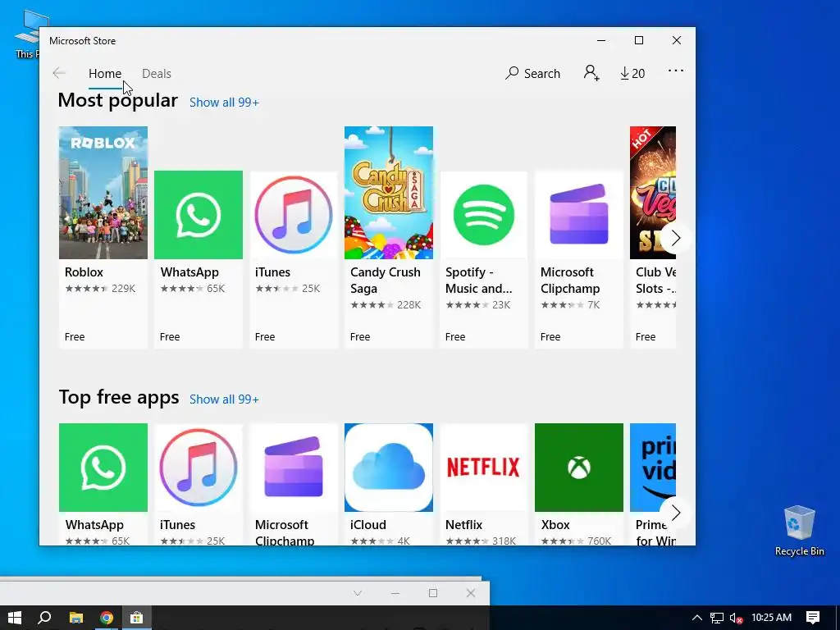Viewport: 840px width, 630px height.
Task: Open Clipchamp icon in Top free apps
Action: click(x=294, y=468)
